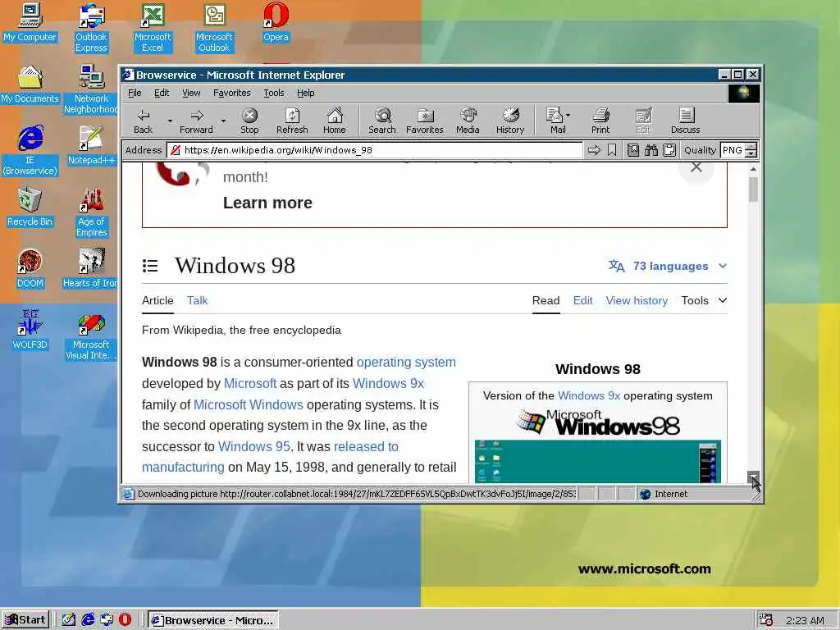Open the Favorites menu in menu bar
This screenshot has width=840, height=630.
(232, 94)
